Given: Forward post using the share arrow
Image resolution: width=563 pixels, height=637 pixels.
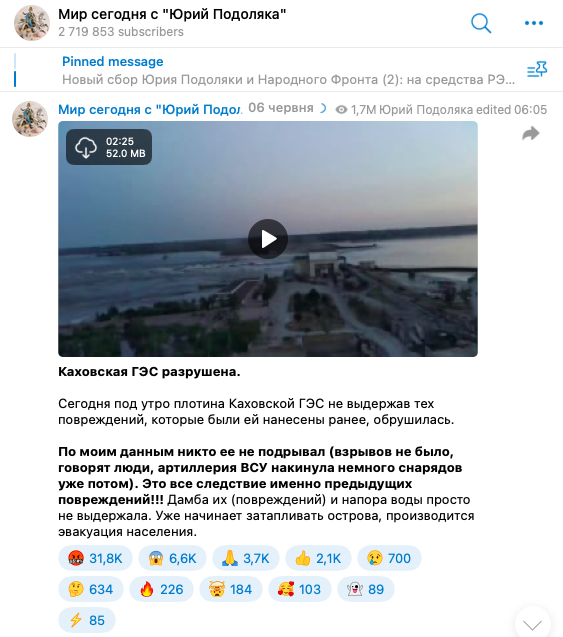Looking at the screenshot, I should (x=531, y=133).
